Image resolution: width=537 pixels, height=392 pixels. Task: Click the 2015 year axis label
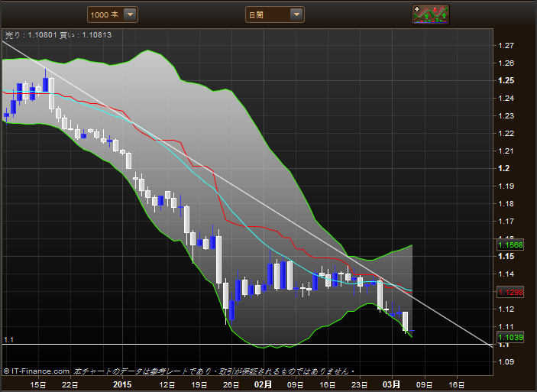(x=122, y=384)
